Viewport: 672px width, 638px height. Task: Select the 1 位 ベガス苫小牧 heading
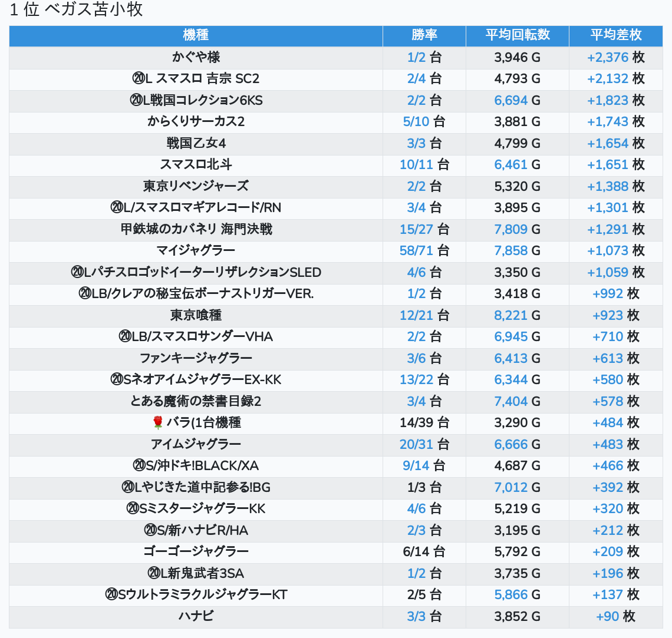(x=76, y=9)
